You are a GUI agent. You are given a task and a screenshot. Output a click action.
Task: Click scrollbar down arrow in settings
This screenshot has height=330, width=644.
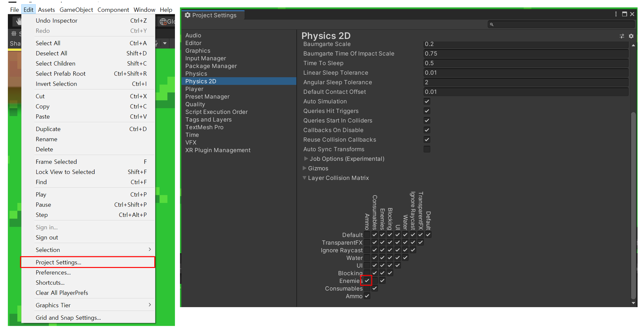point(633,303)
